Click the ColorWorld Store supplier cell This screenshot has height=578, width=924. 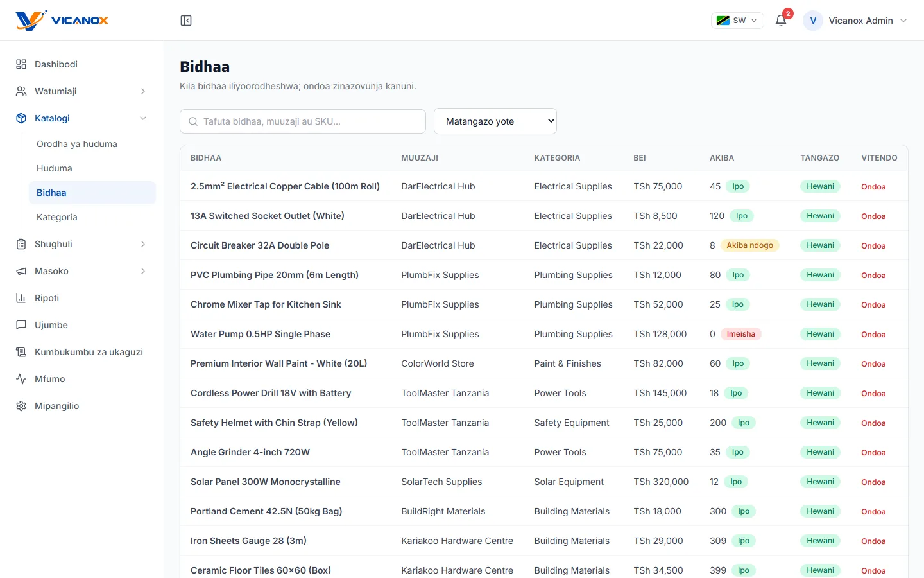coord(438,363)
